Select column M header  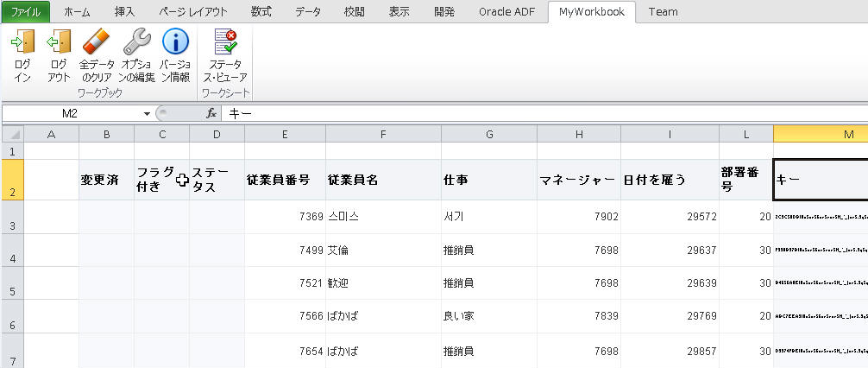(821, 134)
